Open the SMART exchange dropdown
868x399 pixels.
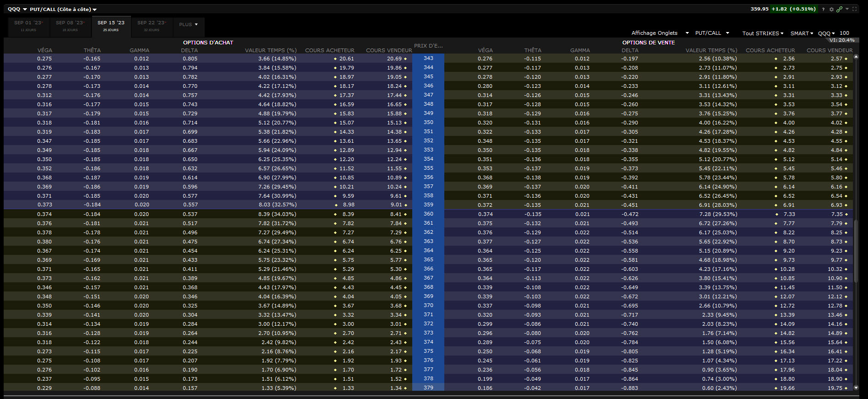pyautogui.click(x=802, y=33)
